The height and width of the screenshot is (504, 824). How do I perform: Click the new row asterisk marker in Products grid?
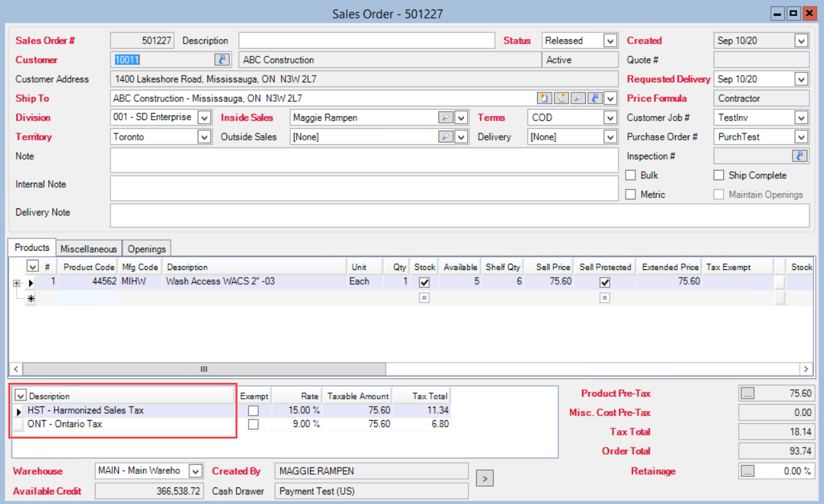31,298
